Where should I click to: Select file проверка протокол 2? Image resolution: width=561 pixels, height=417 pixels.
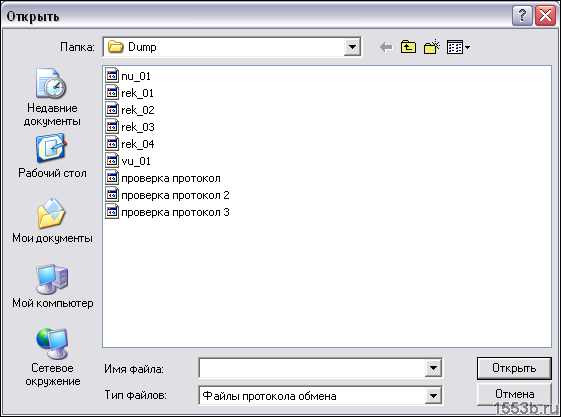[x=167, y=195]
